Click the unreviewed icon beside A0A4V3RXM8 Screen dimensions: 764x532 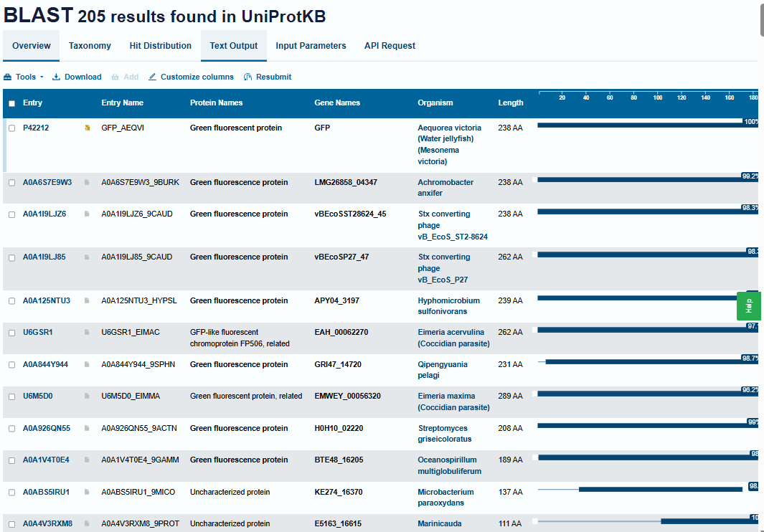tap(88, 523)
